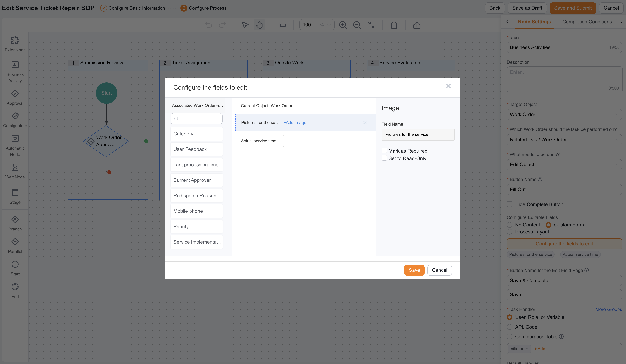Click the trash delete icon
This screenshot has height=364, width=626.
click(x=394, y=25)
